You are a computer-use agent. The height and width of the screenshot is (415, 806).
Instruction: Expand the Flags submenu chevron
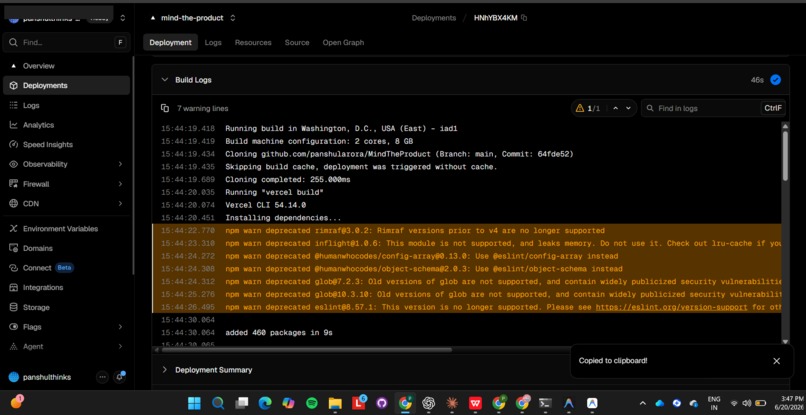tap(120, 327)
